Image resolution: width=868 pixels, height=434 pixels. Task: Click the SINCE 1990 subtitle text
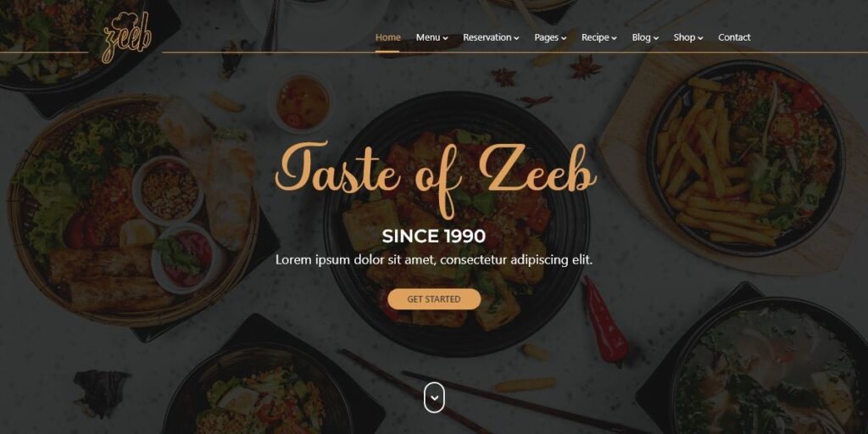pyautogui.click(x=434, y=236)
